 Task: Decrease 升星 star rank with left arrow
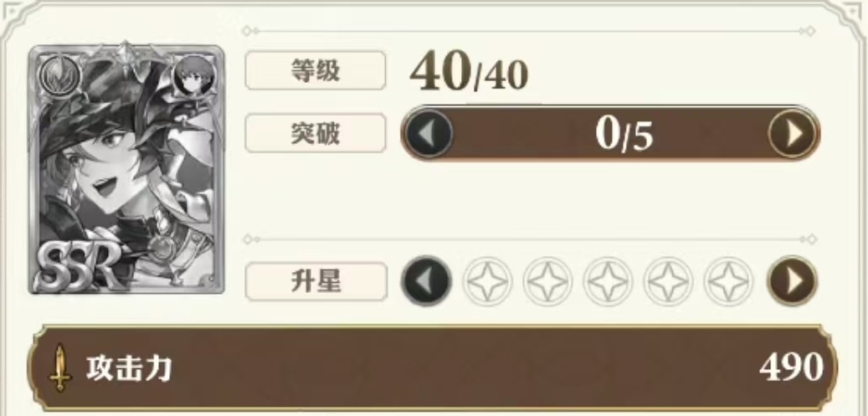point(426,281)
